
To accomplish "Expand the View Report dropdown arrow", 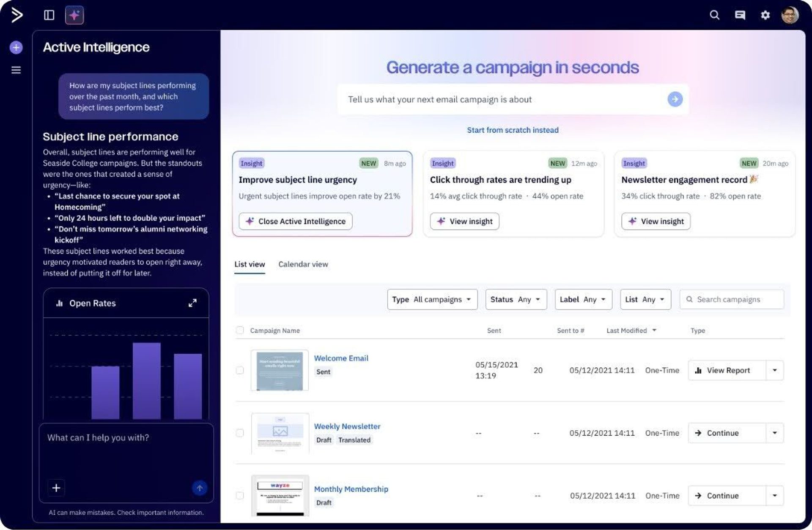I will (x=775, y=370).
